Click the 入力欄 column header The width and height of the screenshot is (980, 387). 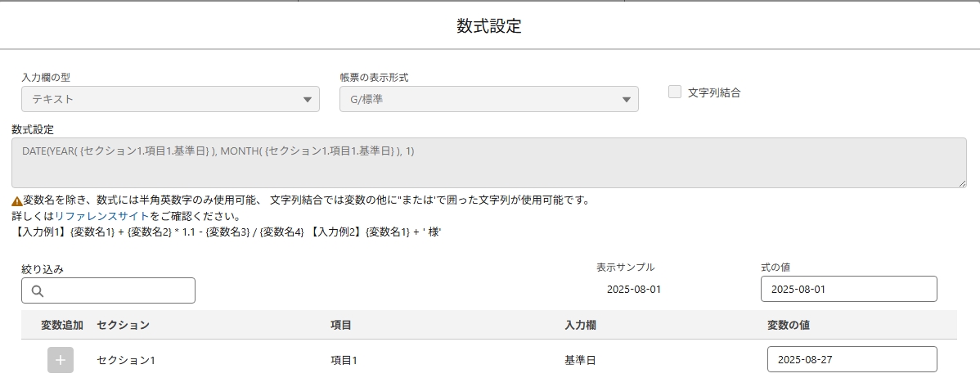coord(580,326)
